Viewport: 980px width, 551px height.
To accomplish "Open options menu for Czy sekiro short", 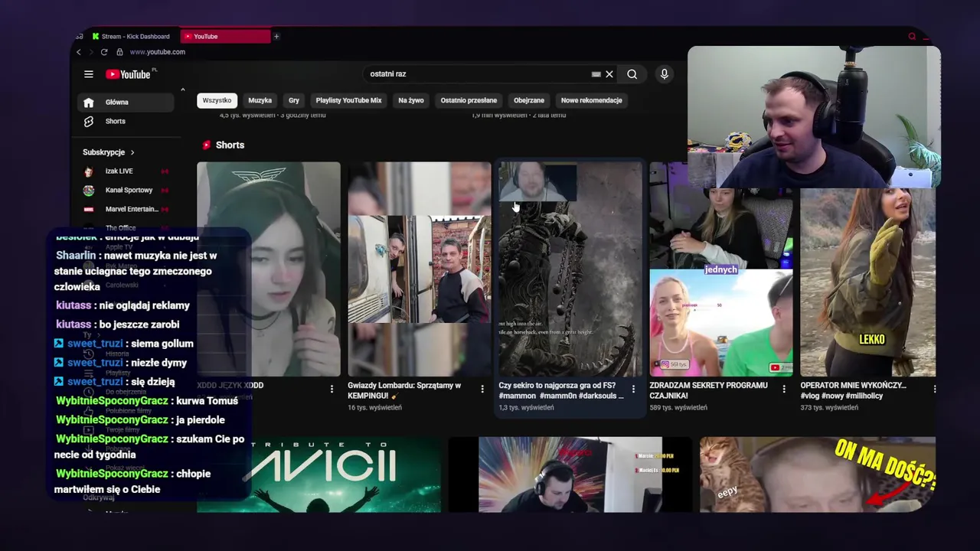I will tap(633, 389).
